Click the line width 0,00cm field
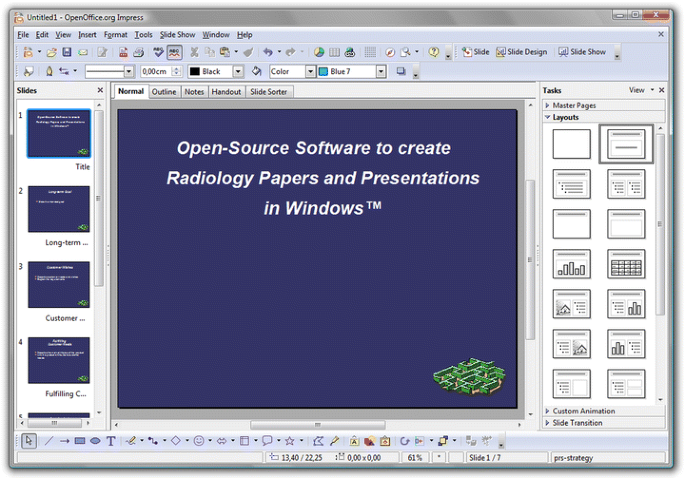 coord(156,71)
